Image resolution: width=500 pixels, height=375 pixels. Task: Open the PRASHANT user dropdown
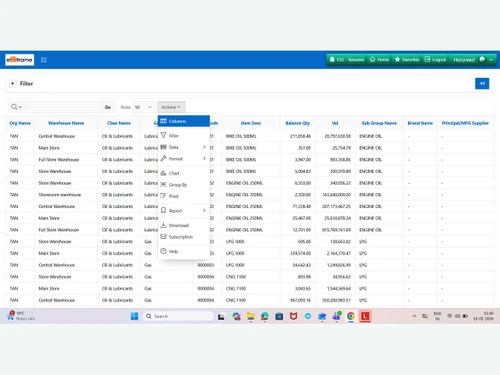tap(473, 59)
